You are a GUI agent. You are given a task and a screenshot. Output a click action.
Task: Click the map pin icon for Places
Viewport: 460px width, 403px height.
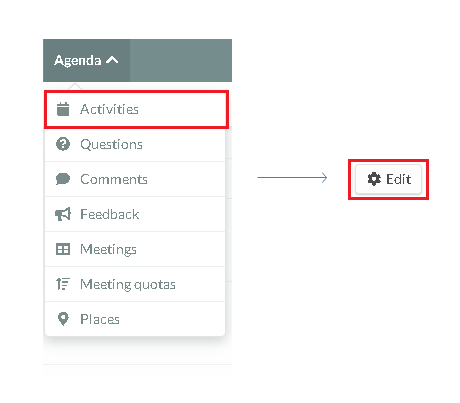63,319
